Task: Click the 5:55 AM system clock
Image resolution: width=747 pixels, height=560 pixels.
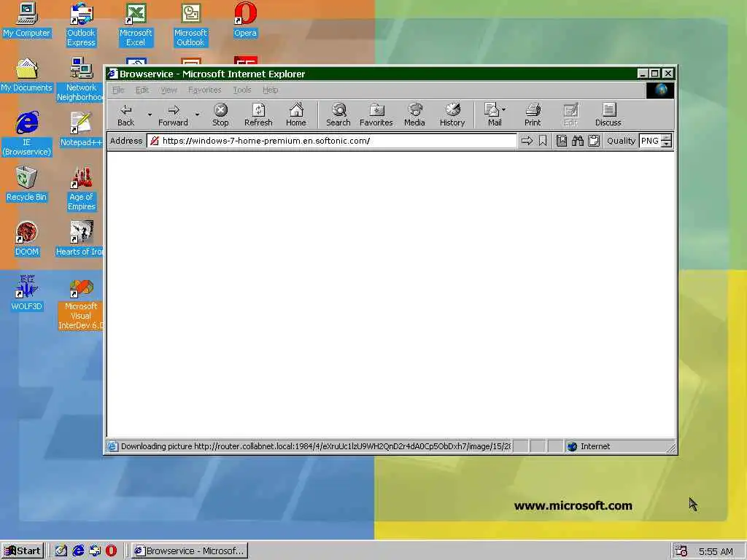Action: click(x=716, y=551)
